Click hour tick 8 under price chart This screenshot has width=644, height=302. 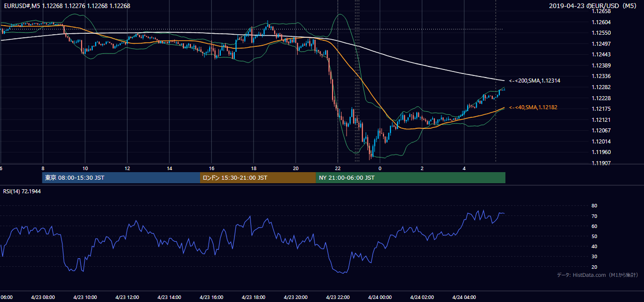pos(43,169)
